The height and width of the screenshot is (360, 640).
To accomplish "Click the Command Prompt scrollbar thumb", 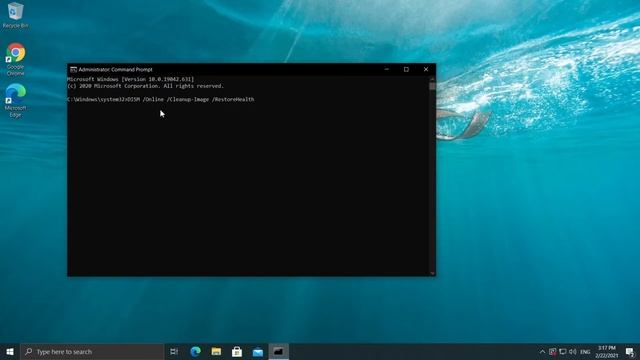I will tap(432, 86).
